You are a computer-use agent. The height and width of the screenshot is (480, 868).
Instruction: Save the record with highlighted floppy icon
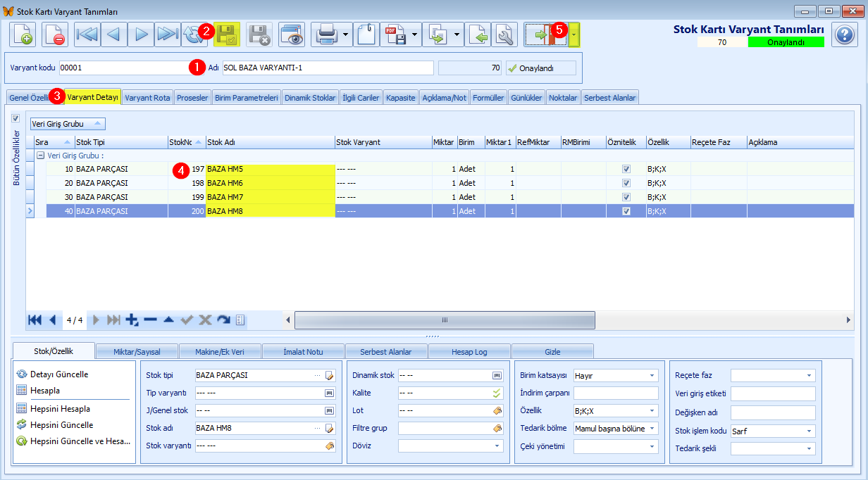(x=227, y=34)
